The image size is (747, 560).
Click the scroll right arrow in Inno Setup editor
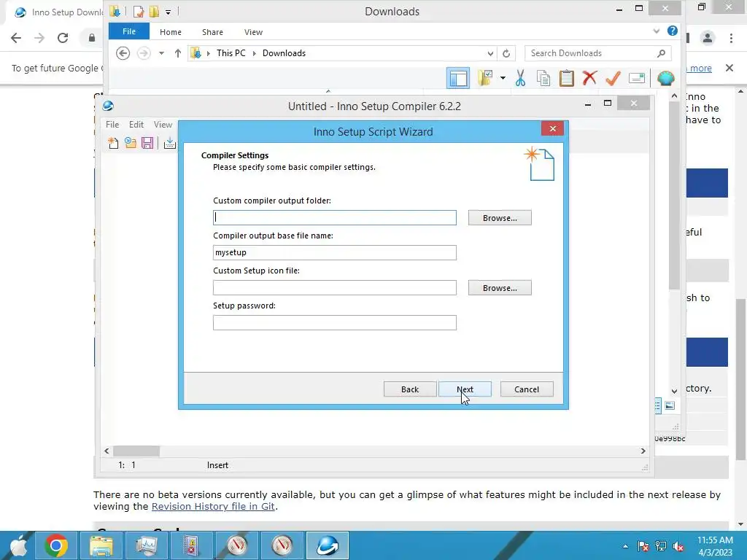(643, 451)
